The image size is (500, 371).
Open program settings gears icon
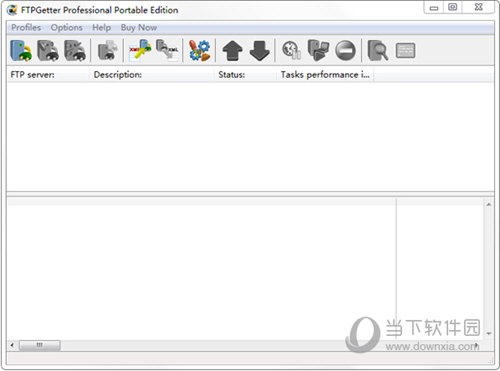tap(199, 51)
